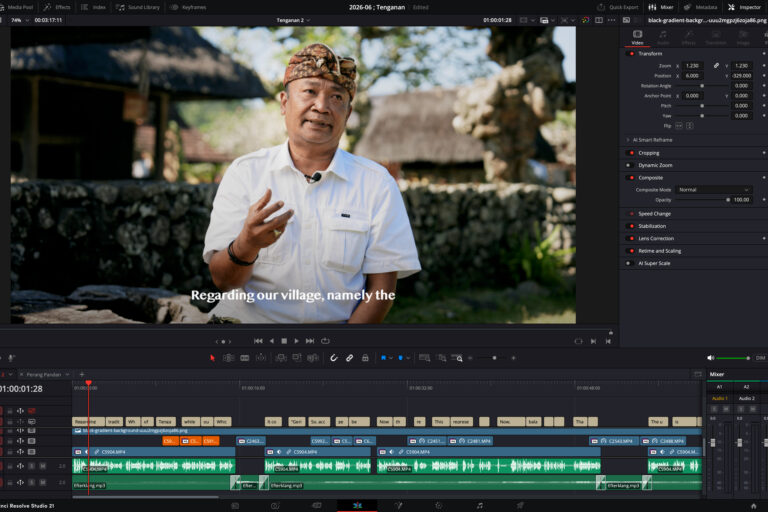
Task: Open the Sound Library panel
Action: 138,7
